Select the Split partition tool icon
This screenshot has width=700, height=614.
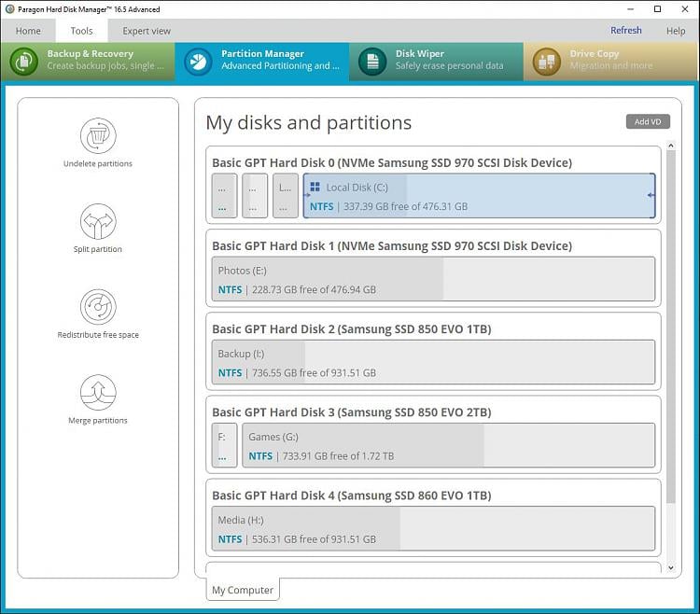pos(98,221)
